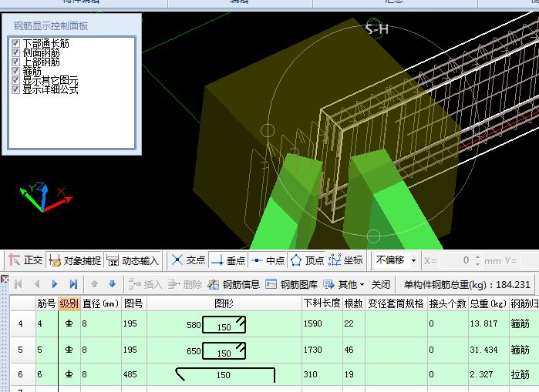Image resolution: width=539 pixels, height=392 pixels.
Task: Uncheck 下部通长筋 checkbox
Action: click(x=15, y=43)
